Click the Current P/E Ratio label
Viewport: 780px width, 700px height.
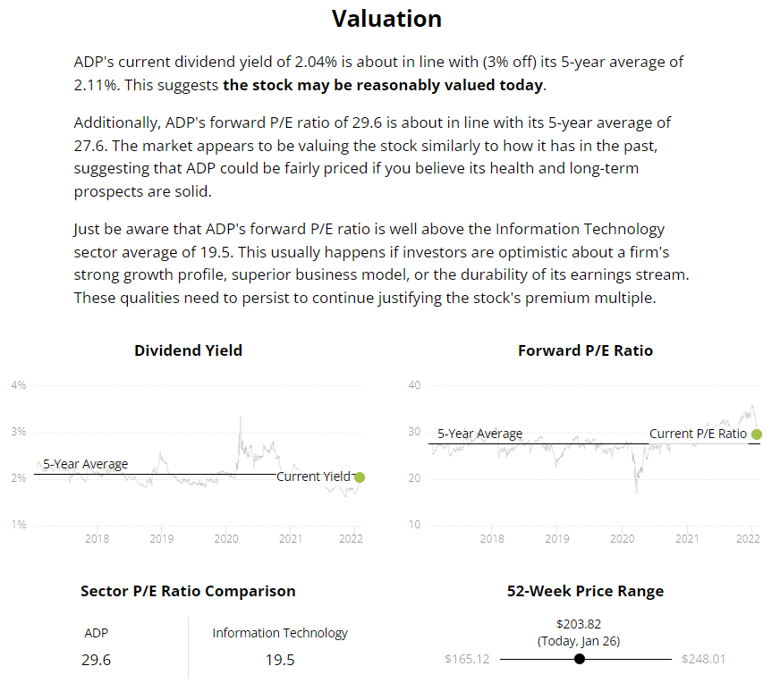coord(698,434)
